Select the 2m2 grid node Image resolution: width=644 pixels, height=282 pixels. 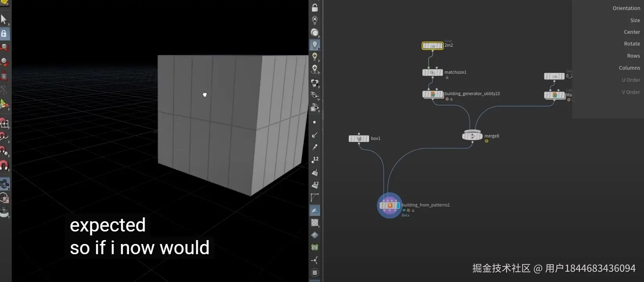point(432,46)
